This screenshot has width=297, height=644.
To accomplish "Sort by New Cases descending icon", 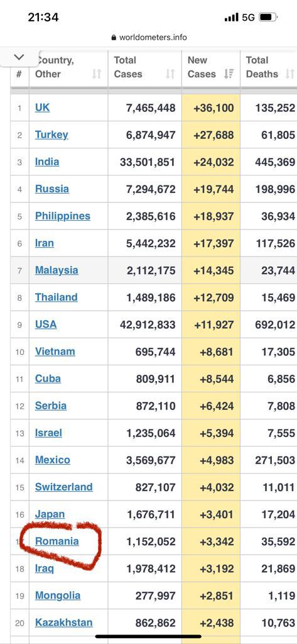I will coord(229,74).
